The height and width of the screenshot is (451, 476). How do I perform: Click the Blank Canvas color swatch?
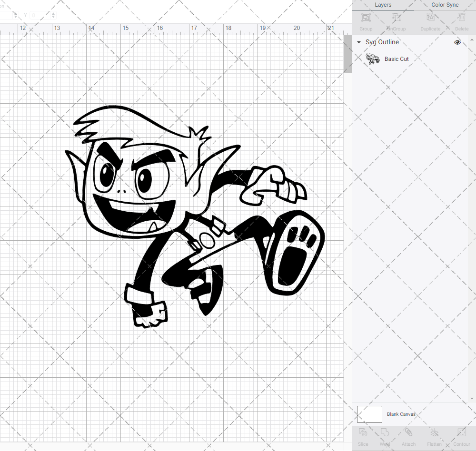coord(369,414)
